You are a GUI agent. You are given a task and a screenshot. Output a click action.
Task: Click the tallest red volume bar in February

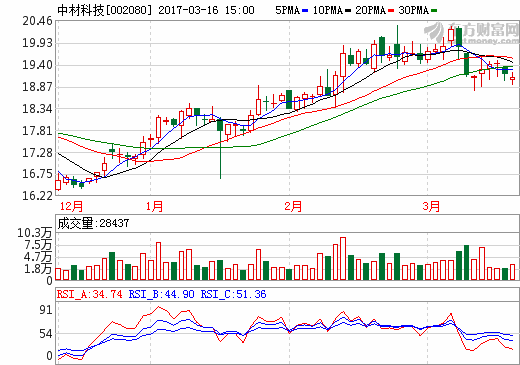(343, 259)
